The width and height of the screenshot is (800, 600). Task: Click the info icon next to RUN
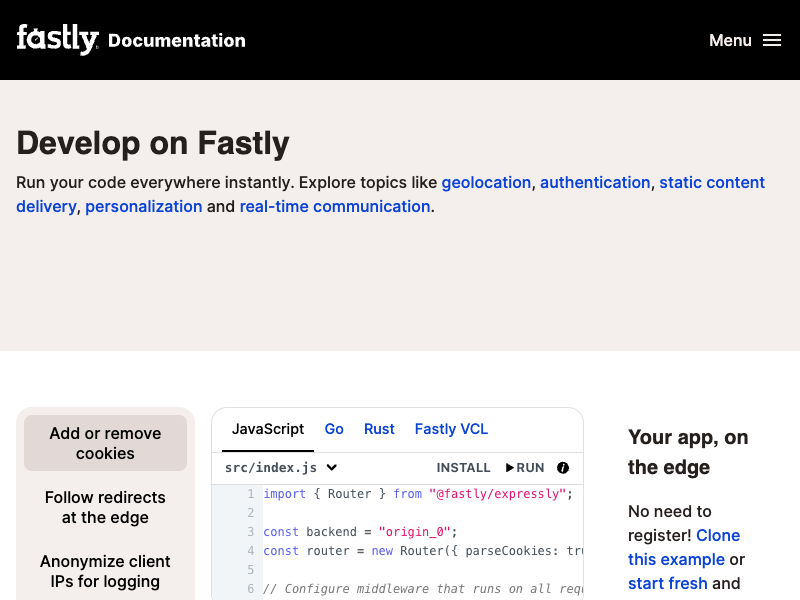(x=563, y=468)
